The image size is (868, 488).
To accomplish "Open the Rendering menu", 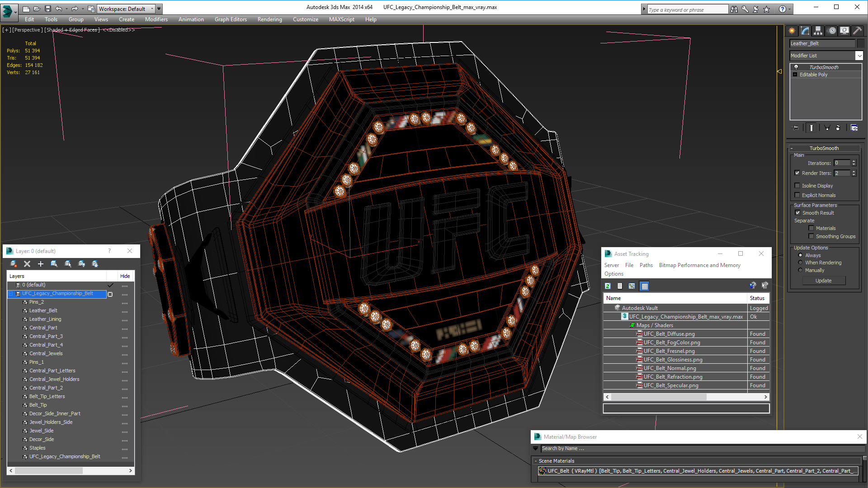I will [x=269, y=19].
